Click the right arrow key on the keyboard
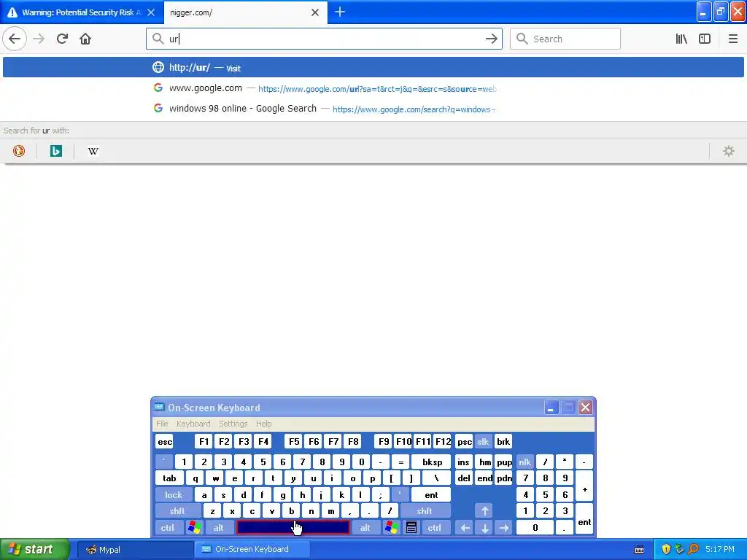 504,527
